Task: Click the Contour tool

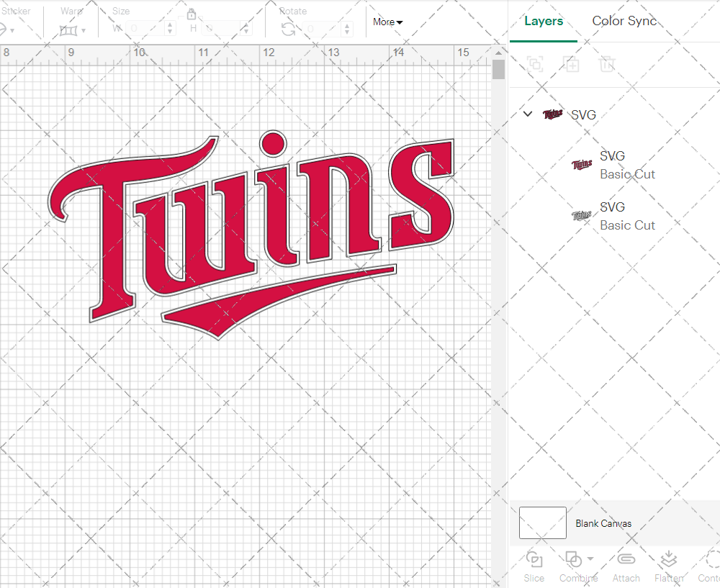Action: [710, 567]
